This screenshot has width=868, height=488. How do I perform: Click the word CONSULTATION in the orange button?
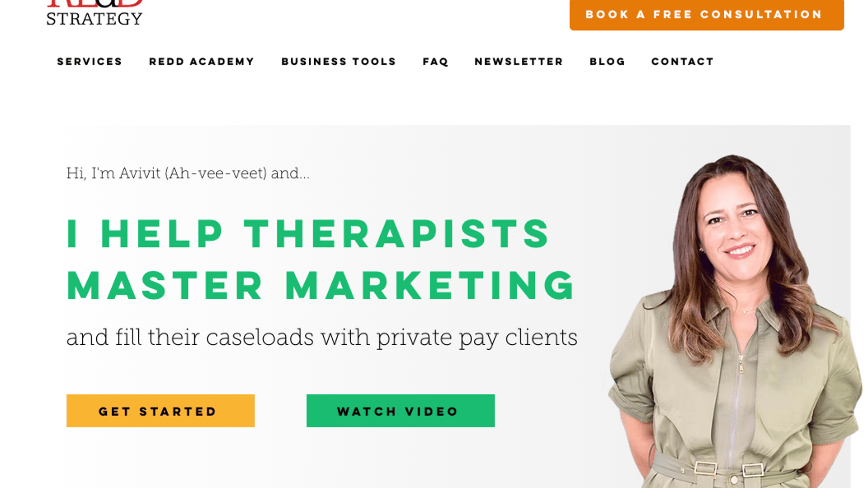point(761,14)
